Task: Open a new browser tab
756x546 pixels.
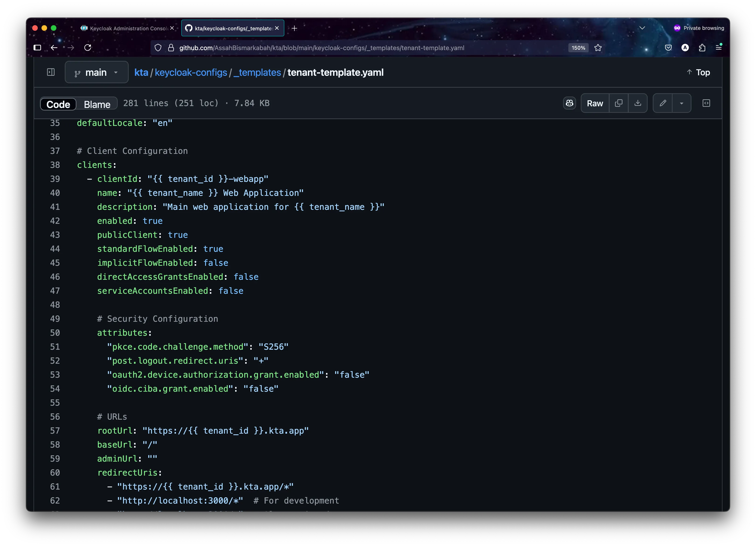Action: 294,28
